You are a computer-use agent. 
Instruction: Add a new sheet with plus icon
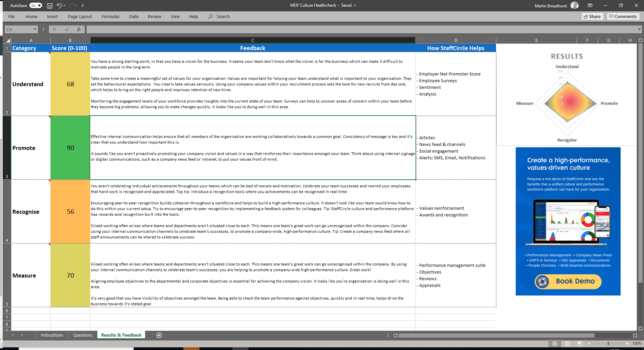coord(159,335)
